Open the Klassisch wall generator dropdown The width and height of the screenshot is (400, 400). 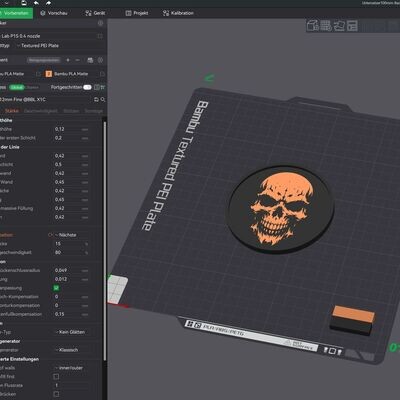point(71,350)
